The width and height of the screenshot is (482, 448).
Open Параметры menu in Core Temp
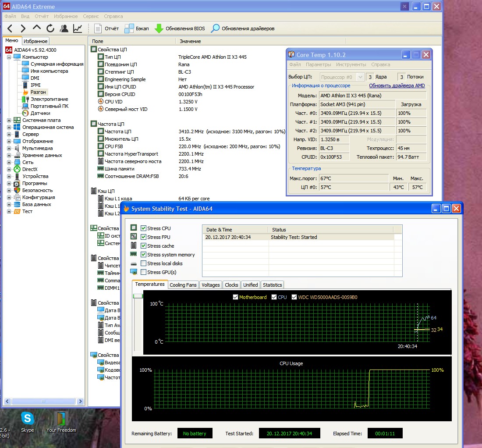point(318,64)
